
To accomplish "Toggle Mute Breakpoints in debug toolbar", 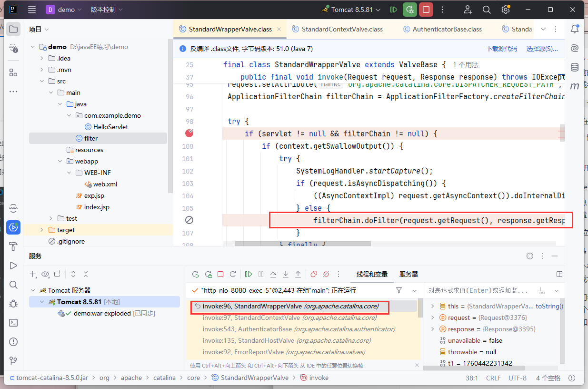I will [326, 274].
